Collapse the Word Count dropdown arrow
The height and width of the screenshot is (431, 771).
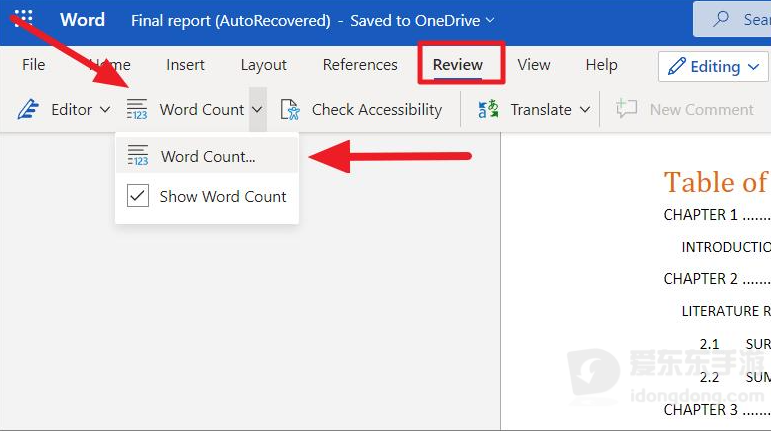pyautogui.click(x=257, y=109)
